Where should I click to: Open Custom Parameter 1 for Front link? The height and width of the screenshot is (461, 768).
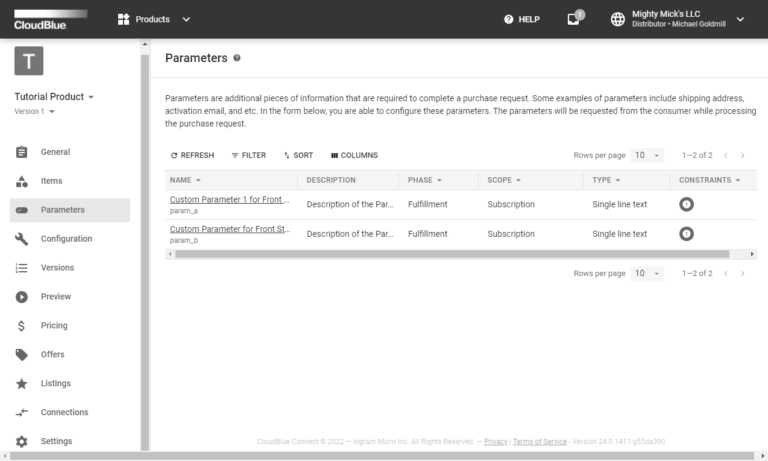point(229,199)
